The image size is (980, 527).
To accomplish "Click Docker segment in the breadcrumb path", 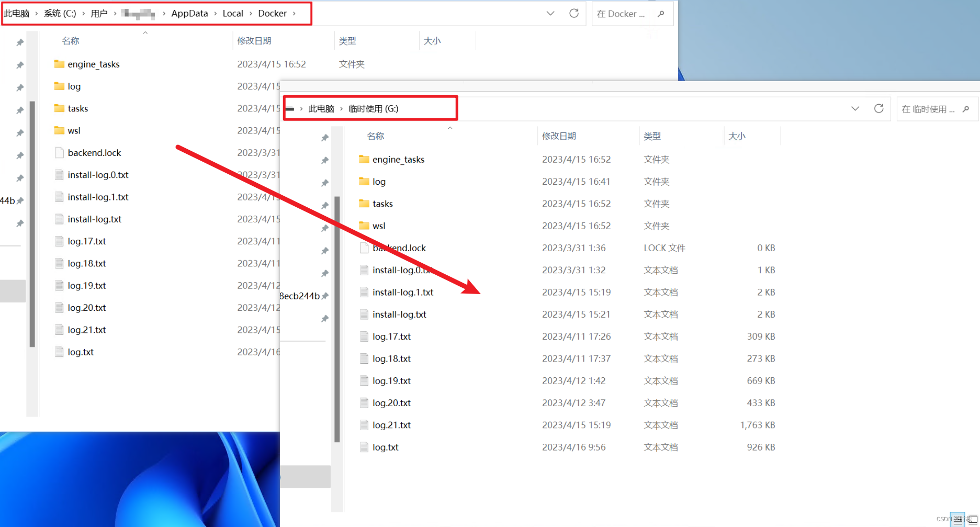I will [x=272, y=14].
